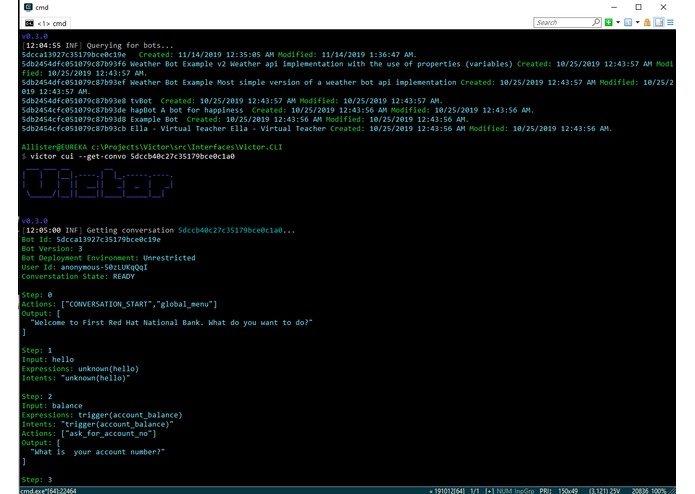This screenshot has height=494, width=695.
Task: Click the NUM indicator in status bar
Action: coord(504,491)
